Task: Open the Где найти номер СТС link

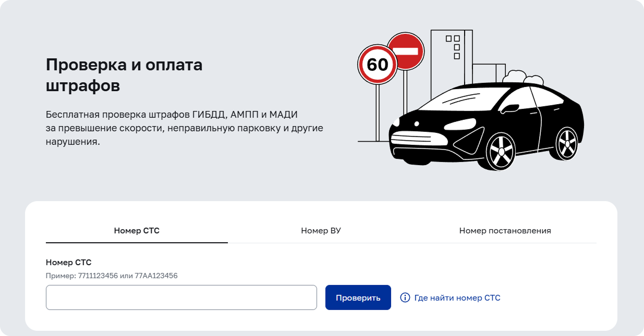Action: (x=457, y=298)
